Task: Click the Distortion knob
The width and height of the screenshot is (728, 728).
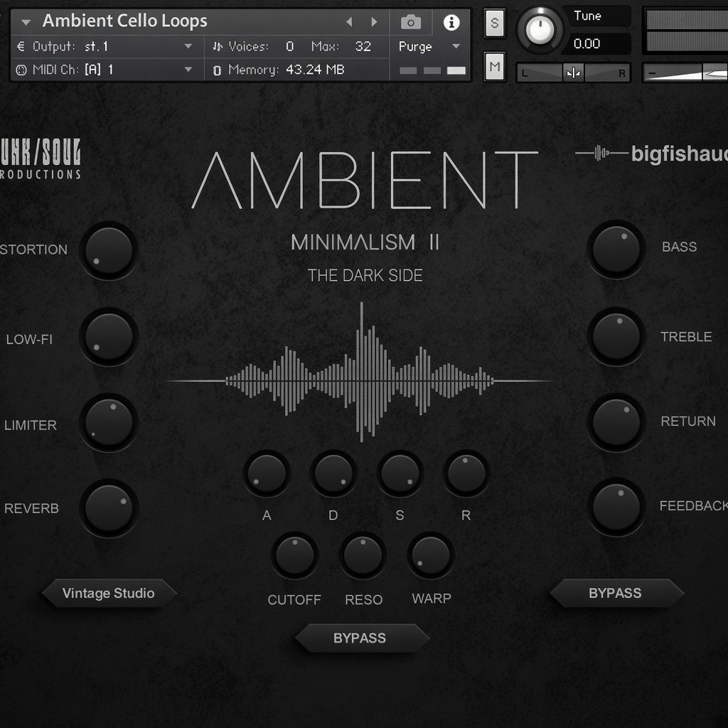Action: (109, 251)
